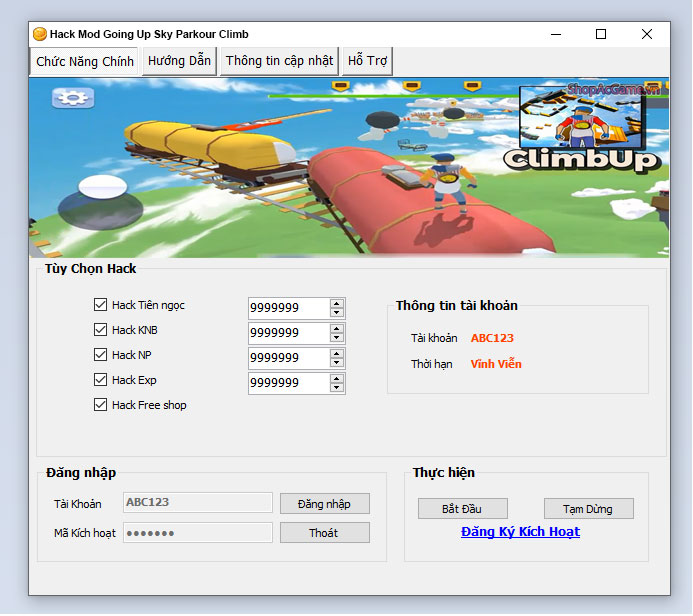Click the Vĩnh Viễn expiry text
Image resolution: width=693 pixels, height=616 pixels.
point(496,364)
